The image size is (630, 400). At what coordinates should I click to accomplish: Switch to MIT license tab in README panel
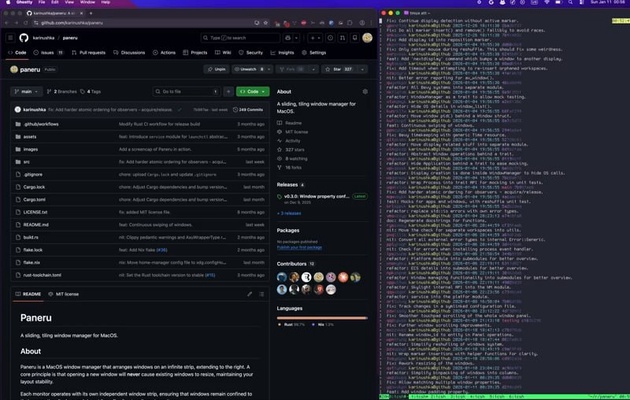point(63,294)
